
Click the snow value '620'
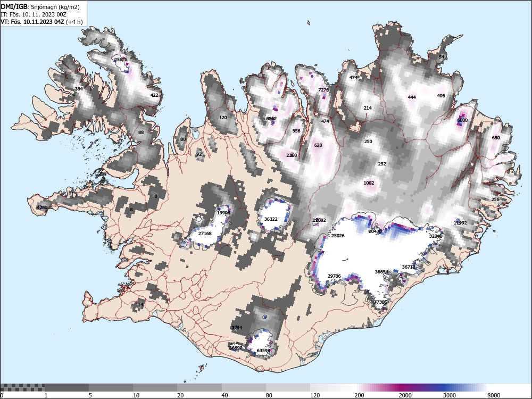[318, 145]
